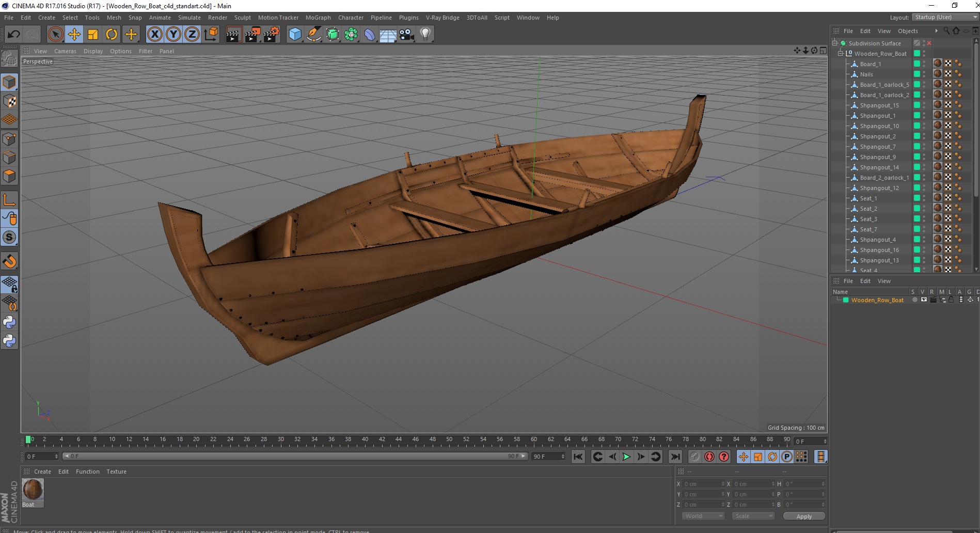The width and height of the screenshot is (980, 533).
Task: Click the 90 F end frame field
Action: click(548, 457)
